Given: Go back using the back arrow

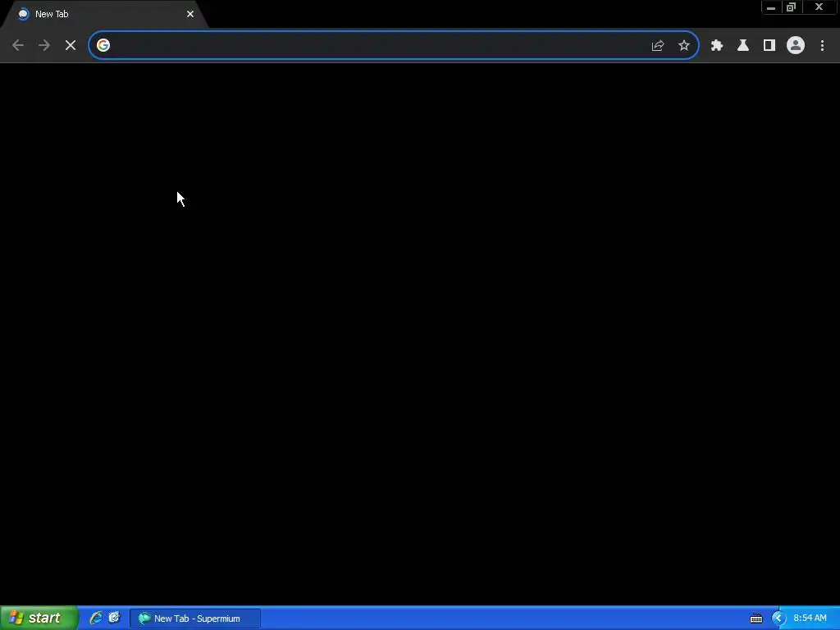Looking at the screenshot, I should (18, 46).
